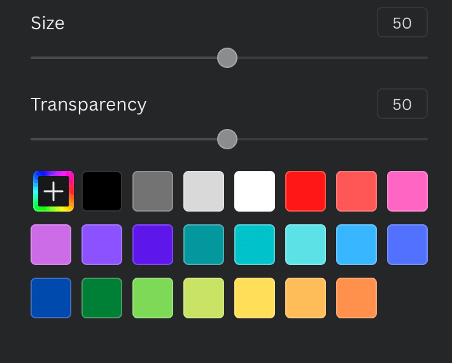Open the rainbow add custom color picker
This screenshot has width=452, height=364.
point(53,191)
